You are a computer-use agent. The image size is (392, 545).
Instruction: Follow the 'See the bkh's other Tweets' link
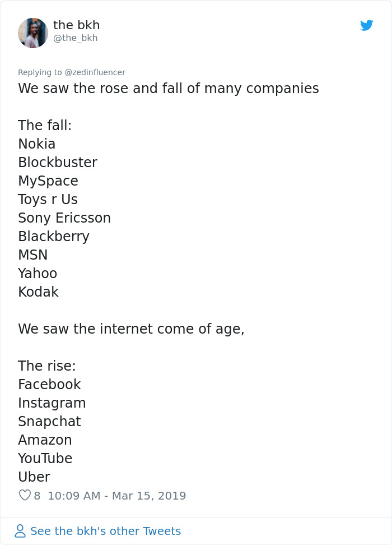[105, 531]
